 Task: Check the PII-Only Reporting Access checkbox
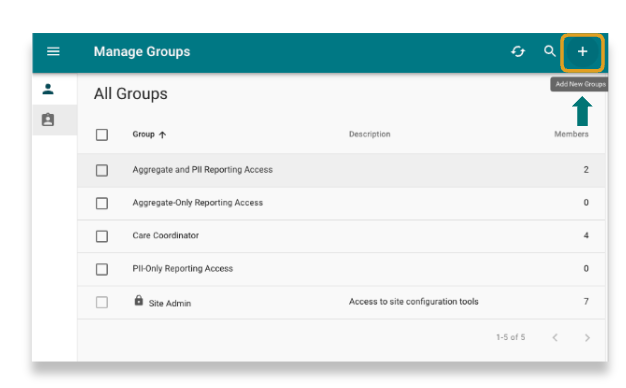[102, 269]
